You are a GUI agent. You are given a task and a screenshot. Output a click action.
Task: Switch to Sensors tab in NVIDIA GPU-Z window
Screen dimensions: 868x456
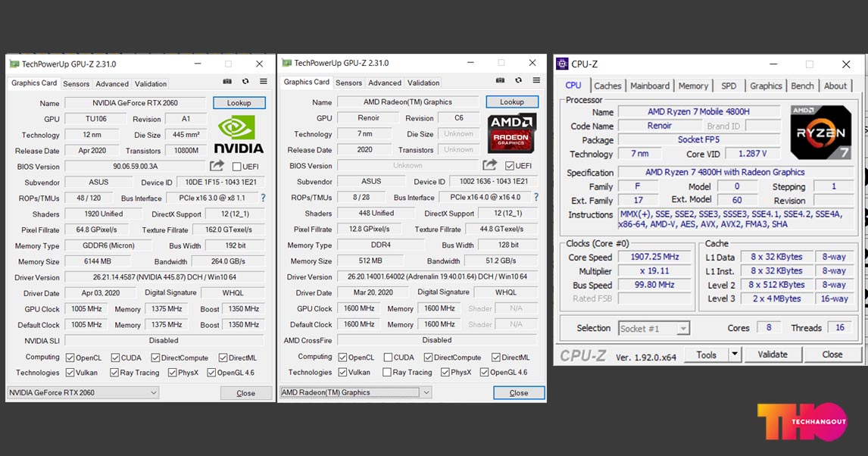coord(76,83)
